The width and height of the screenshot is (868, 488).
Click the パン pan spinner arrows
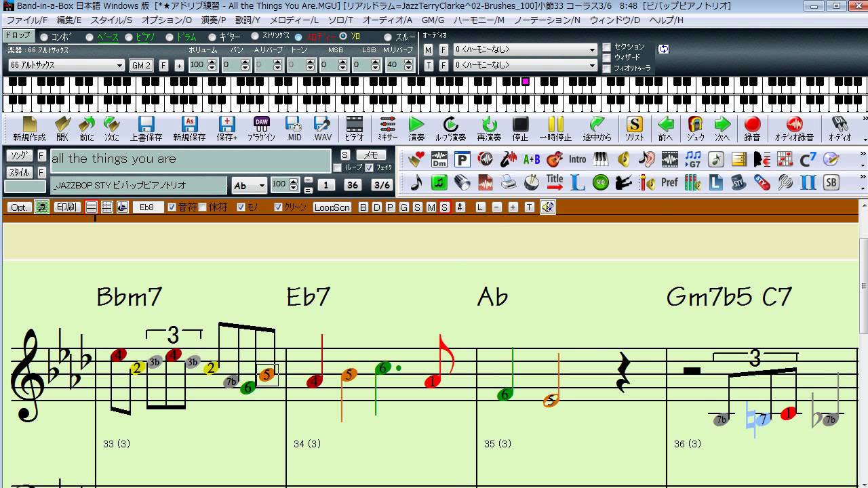pyautogui.click(x=245, y=65)
